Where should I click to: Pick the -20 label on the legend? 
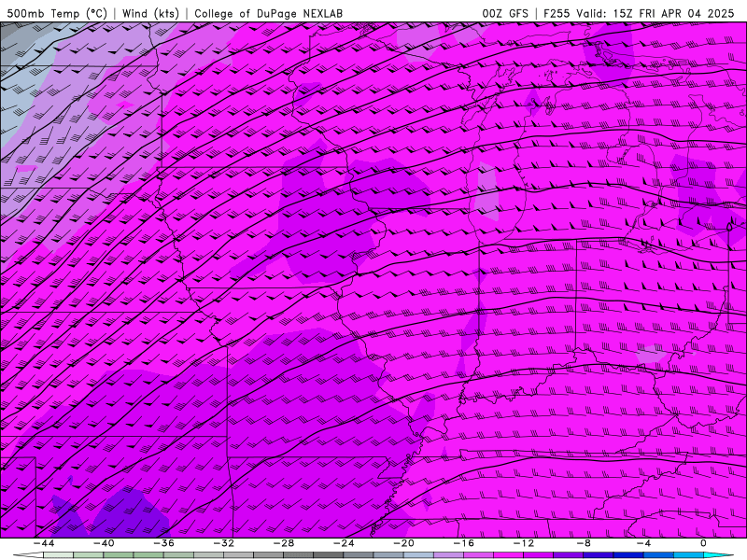pos(404,543)
